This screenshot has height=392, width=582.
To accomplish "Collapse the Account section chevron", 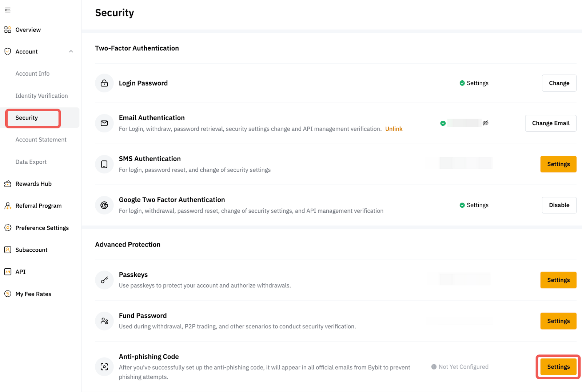I will point(71,52).
